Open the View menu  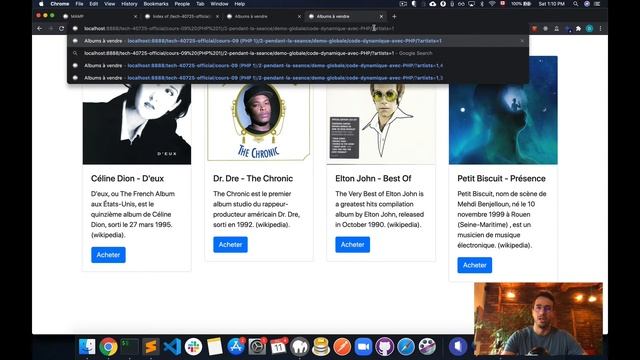[109, 4]
